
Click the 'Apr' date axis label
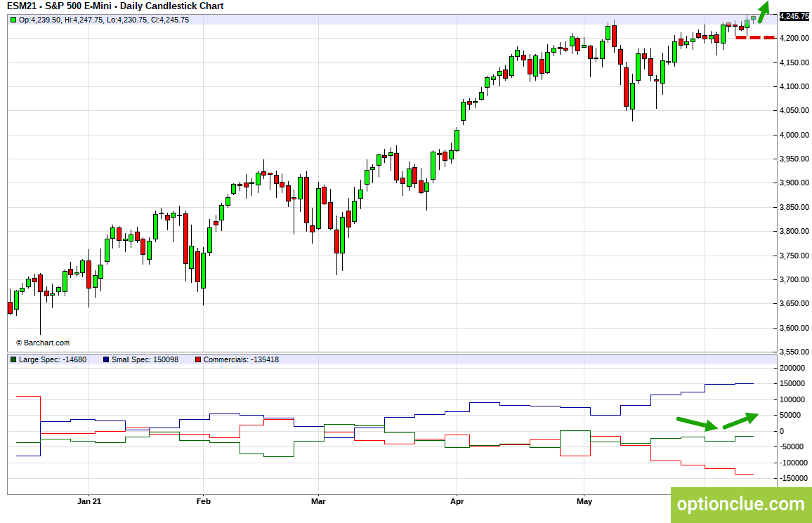[457, 501]
